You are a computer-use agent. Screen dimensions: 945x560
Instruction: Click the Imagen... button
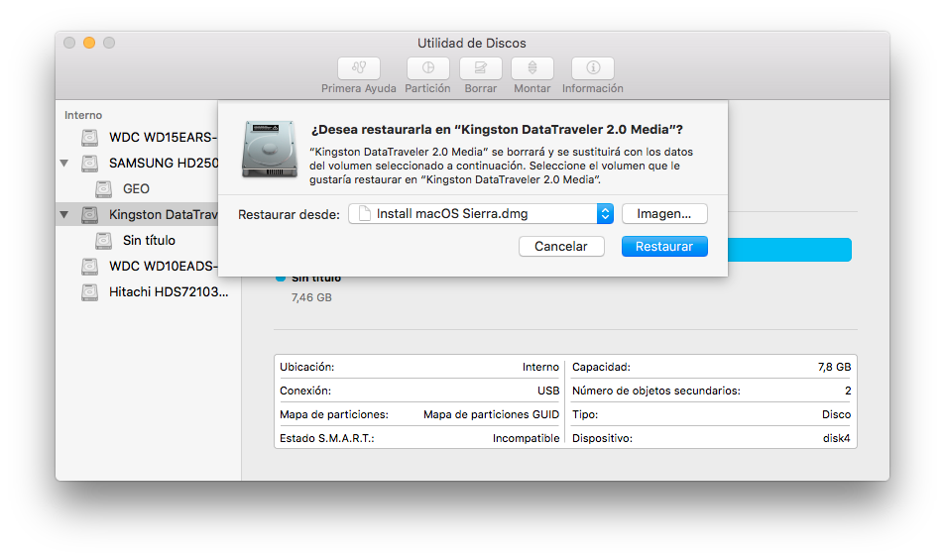tap(664, 214)
